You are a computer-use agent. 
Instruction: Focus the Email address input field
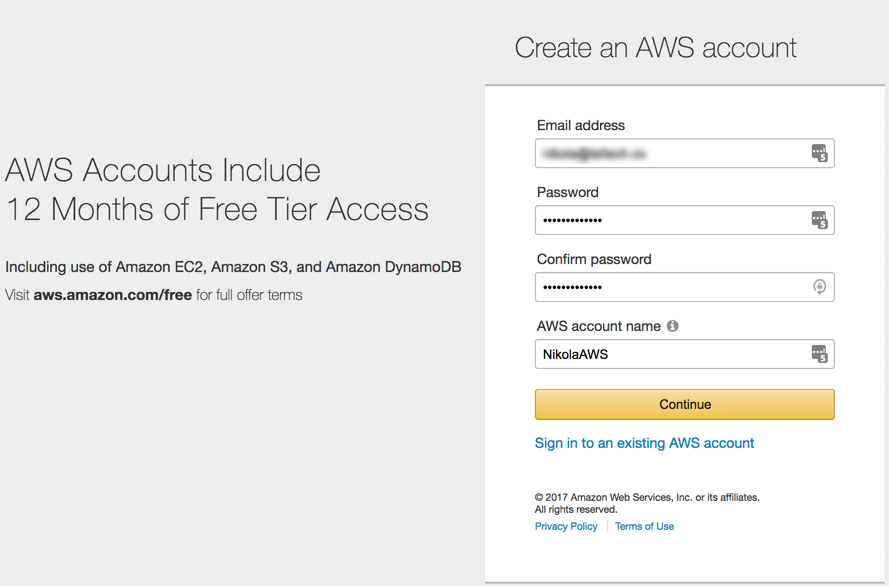[684, 153]
